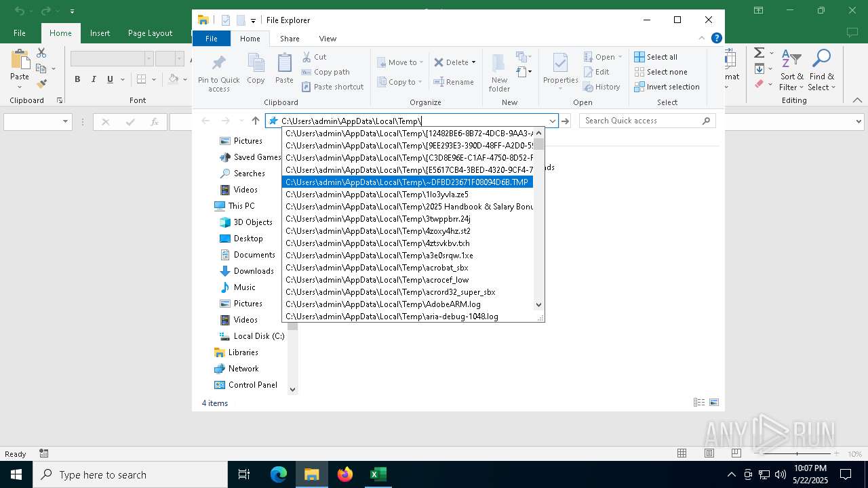Select 1lo3yvla.ze5 path suggestion

pos(408,195)
